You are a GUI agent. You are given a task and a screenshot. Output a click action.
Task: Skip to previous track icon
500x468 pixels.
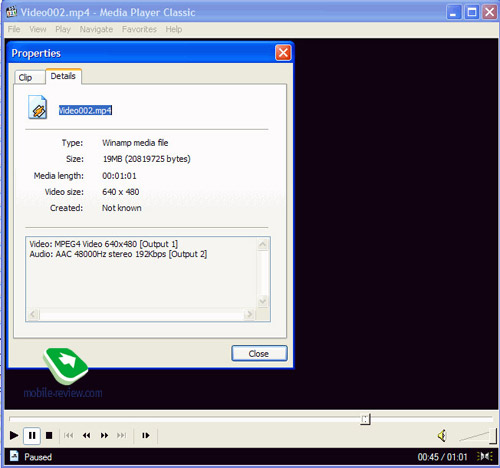click(x=69, y=435)
